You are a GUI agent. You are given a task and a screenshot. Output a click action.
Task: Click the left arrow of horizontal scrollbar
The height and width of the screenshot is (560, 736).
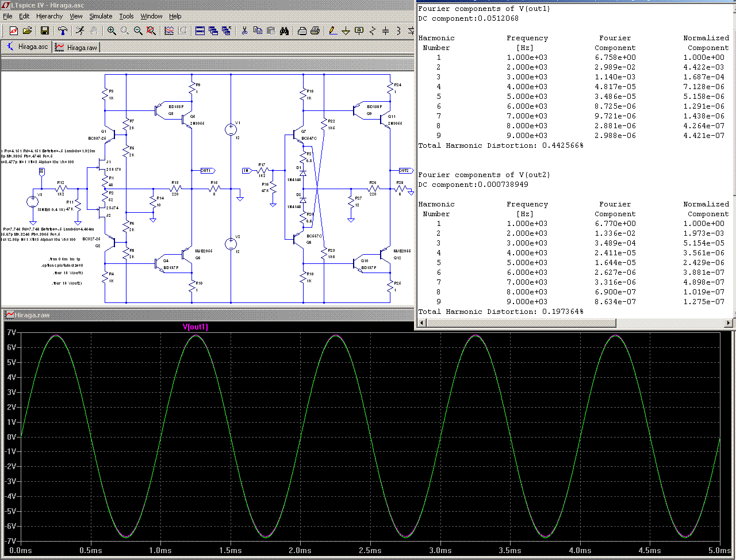[x=421, y=323]
